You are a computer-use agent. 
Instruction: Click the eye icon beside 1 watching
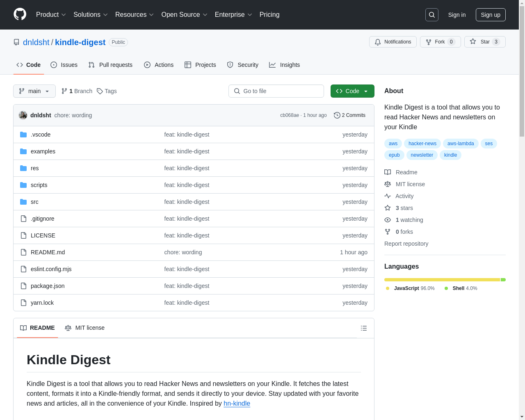click(388, 220)
